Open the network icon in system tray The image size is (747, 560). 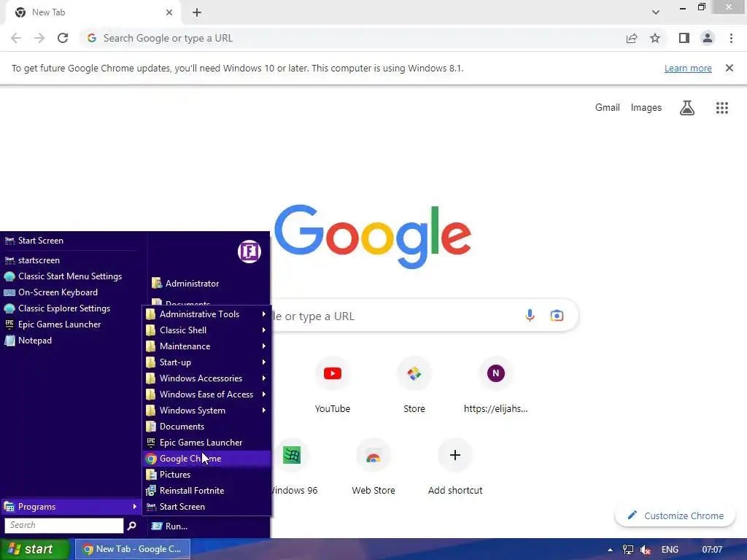tap(628, 550)
